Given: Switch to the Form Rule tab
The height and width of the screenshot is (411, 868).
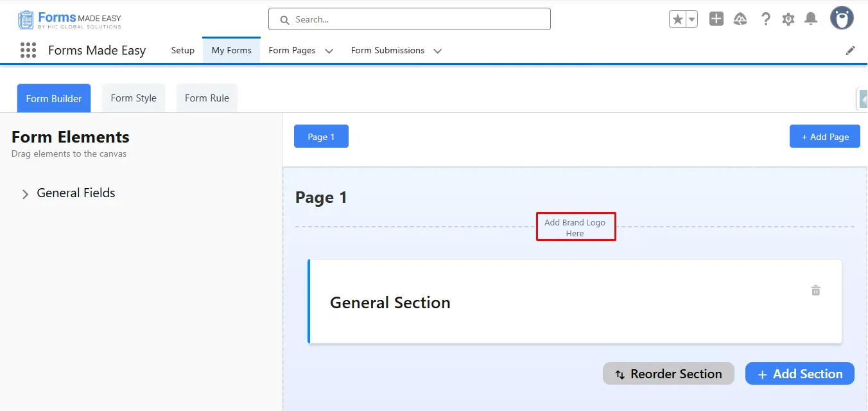Looking at the screenshot, I should 207,98.
